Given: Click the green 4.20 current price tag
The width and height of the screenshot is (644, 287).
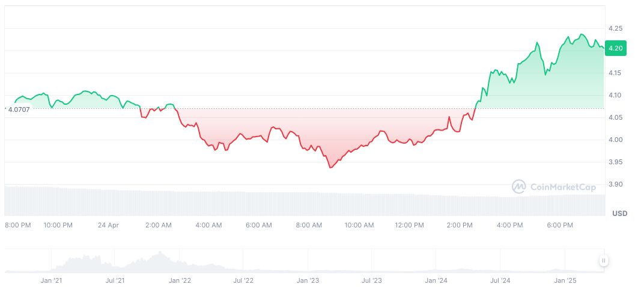Looking at the screenshot, I should (615, 48).
